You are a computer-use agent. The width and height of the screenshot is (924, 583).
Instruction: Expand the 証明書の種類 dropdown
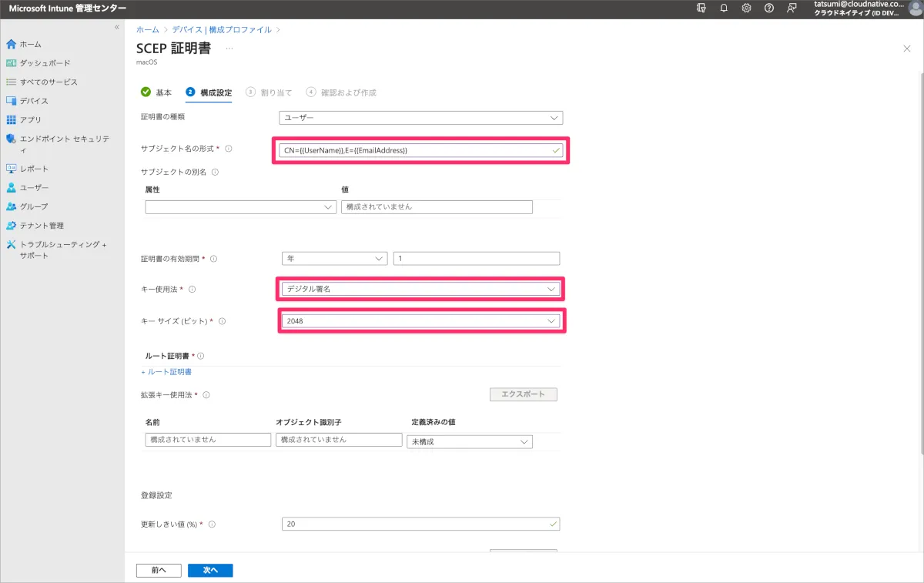click(x=420, y=118)
